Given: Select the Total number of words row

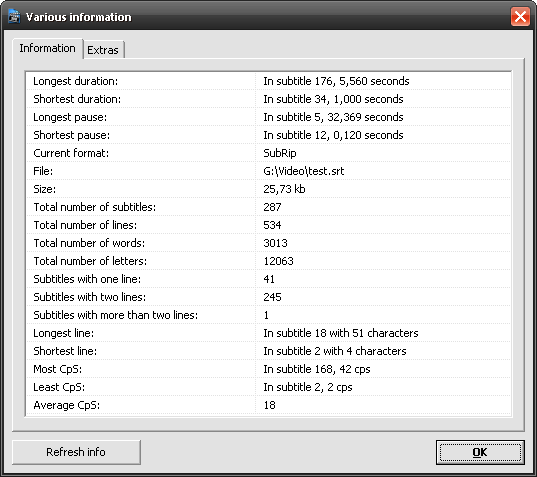Looking at the screenshot, I should coord(268,243).
